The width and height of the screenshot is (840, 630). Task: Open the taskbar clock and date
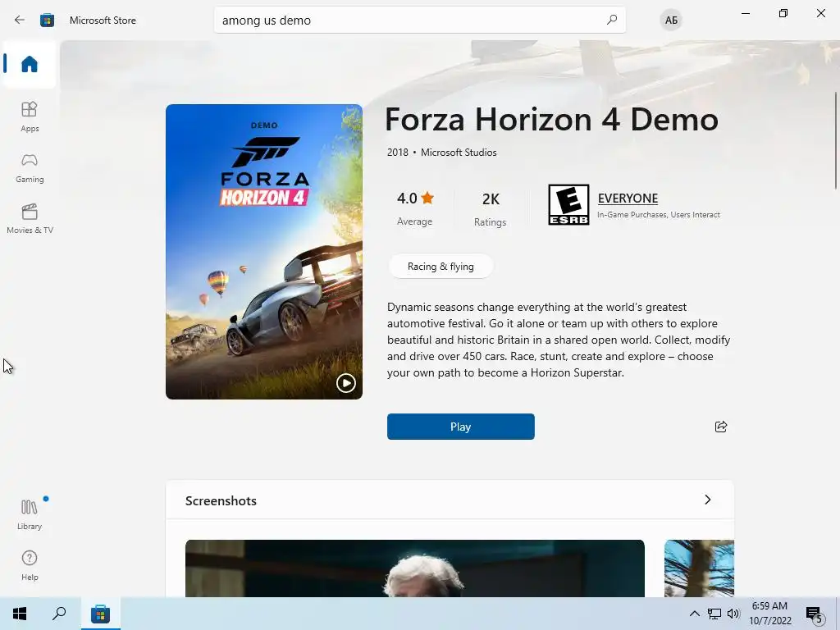pos(769,614)
